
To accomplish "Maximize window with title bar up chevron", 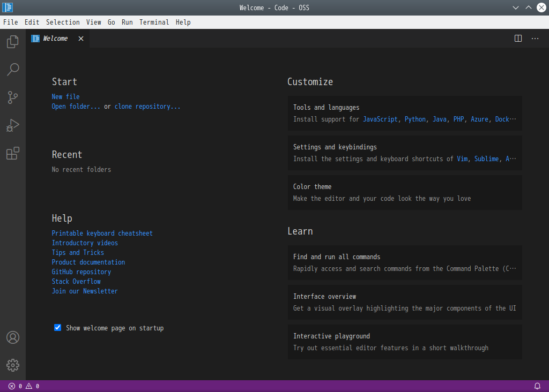I will tap(528, 7).
